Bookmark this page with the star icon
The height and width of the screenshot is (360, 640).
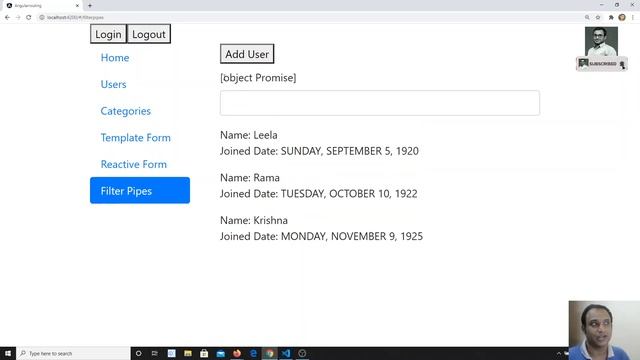pyautogui.click(x=598, y=18)
